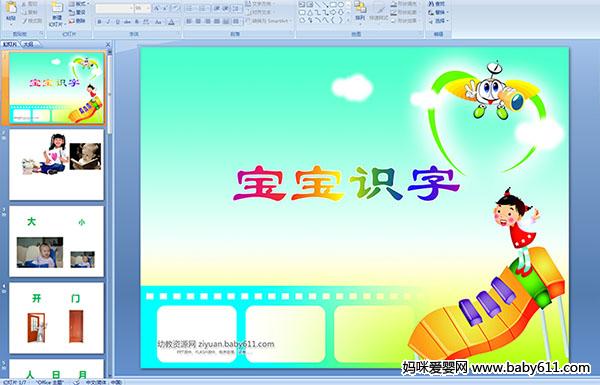Open the Replace (替换) menu

tap(439, 12)
